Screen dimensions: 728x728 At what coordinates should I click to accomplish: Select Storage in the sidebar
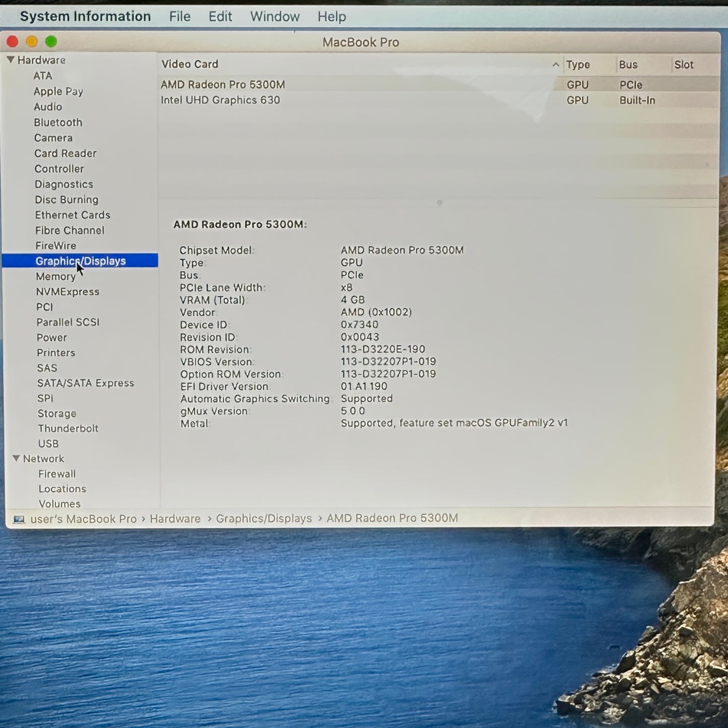tap(57, 413)
